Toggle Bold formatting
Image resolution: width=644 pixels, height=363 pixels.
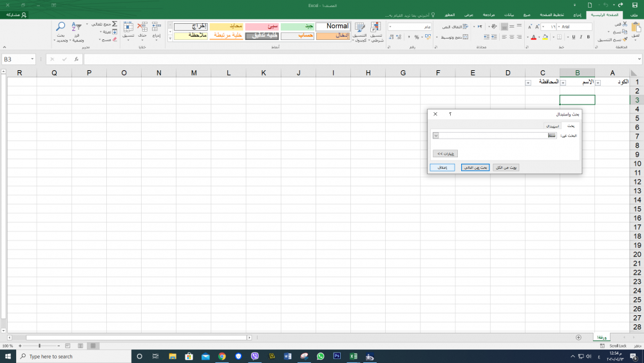coord(588,37)
